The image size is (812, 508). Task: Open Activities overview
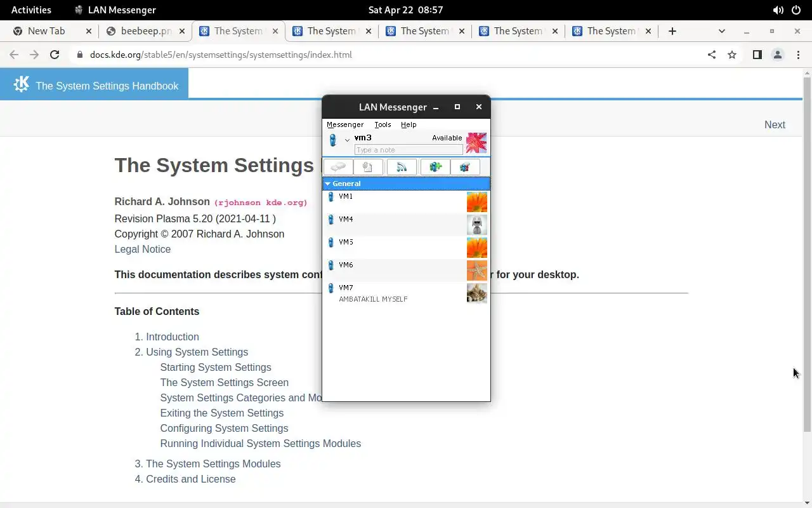31,10
